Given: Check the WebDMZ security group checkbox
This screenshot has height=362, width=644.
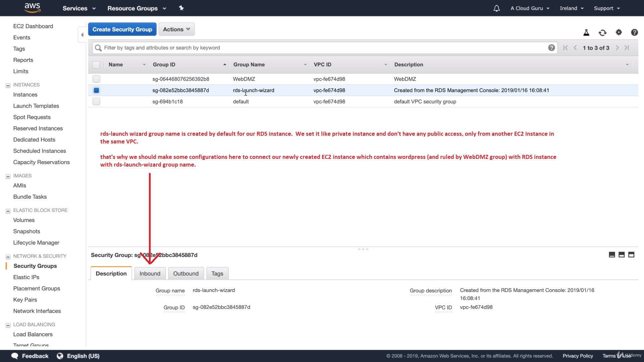Looking at the screenshot, I should click(96, 79).
